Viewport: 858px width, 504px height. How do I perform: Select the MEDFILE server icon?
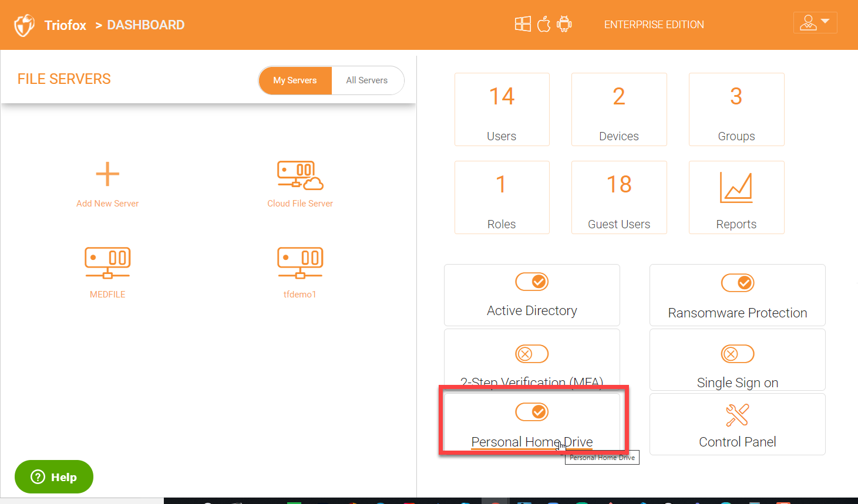tap(107, 263)
